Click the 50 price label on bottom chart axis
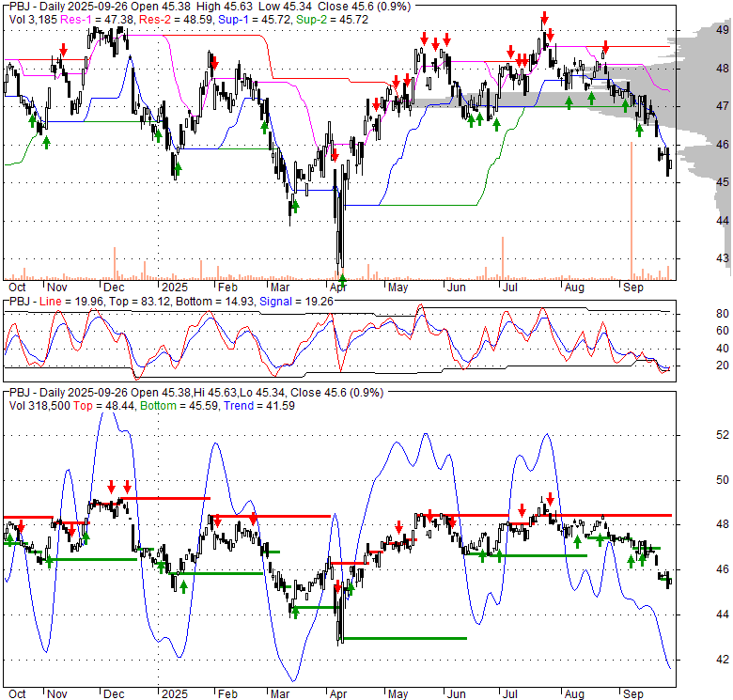 coord(723,480)
